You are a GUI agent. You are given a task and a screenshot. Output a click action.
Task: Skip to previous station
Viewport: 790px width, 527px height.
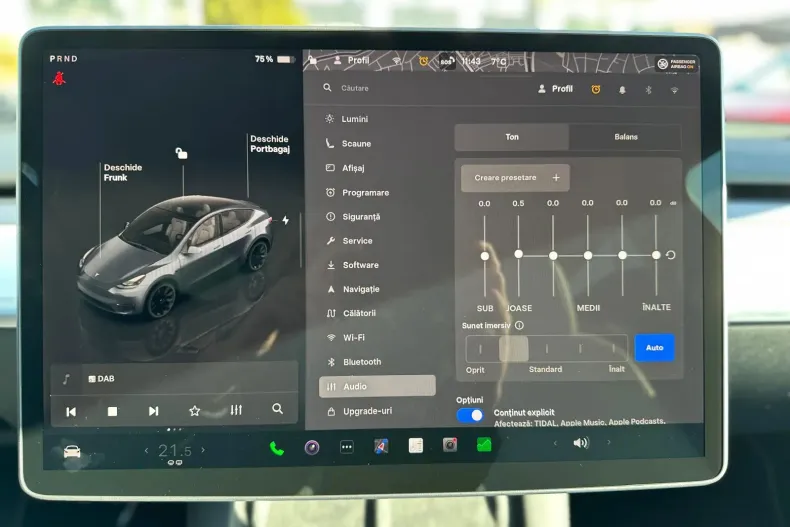(71, 412)
